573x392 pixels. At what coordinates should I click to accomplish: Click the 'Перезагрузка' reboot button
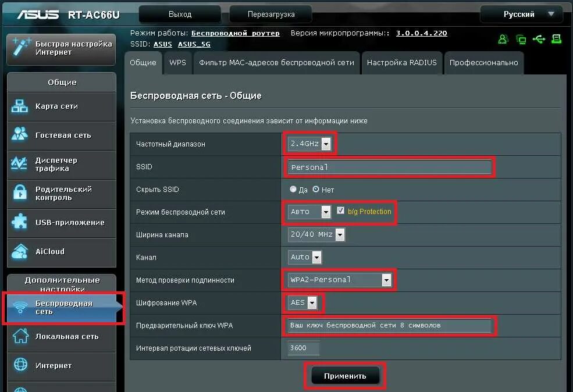271,14
